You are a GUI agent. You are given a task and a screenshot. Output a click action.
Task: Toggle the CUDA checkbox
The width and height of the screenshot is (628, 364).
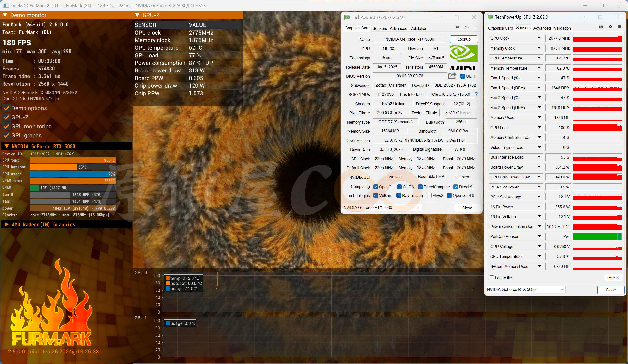(x=399, y=187)
